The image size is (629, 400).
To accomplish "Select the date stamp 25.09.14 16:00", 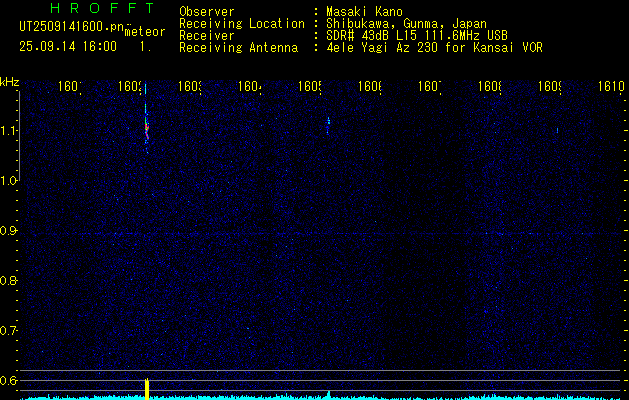I will pyautogui.click(x=68, y=47).
